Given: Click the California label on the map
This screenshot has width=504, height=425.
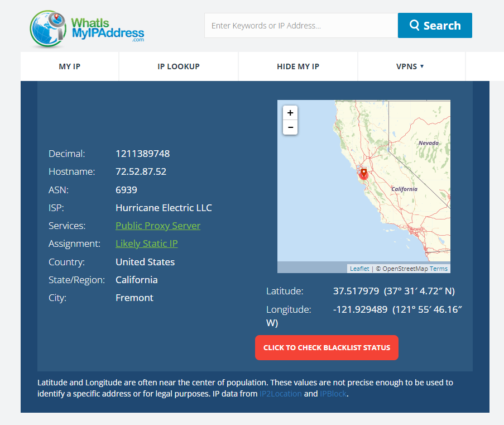Looking at the screenshot, I should click(x=404, y=189).
